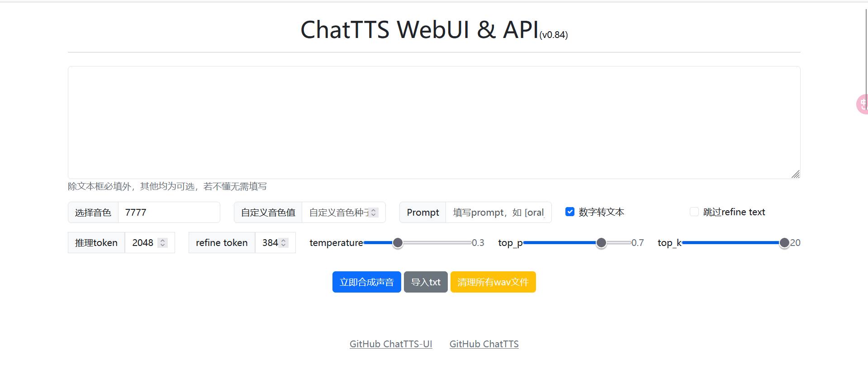Click the 清理所有wav文件 button

coord(493,282)
